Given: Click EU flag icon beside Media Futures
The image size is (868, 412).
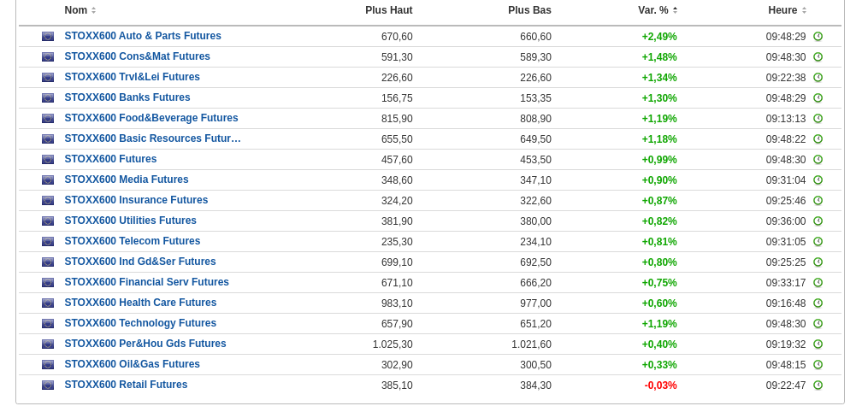Looking at the screenshot, I should [48, 180].
